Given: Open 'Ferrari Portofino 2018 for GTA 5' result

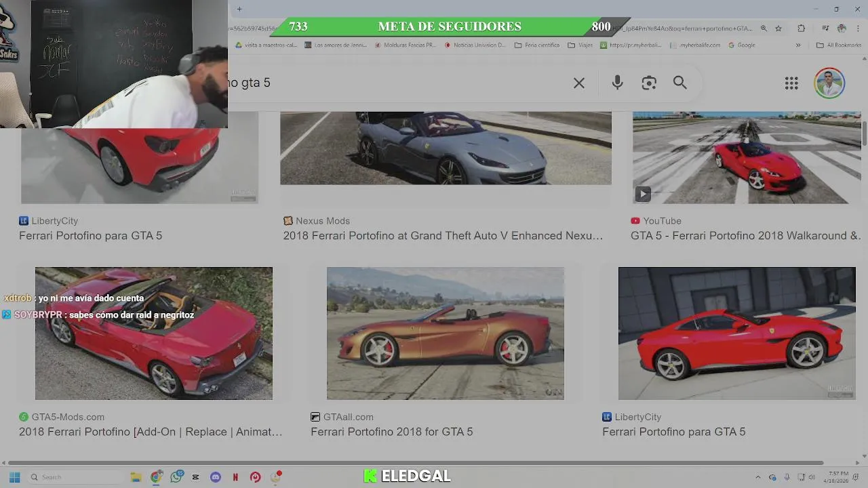Looking at the screenshot, I should [x=392, y=432].
